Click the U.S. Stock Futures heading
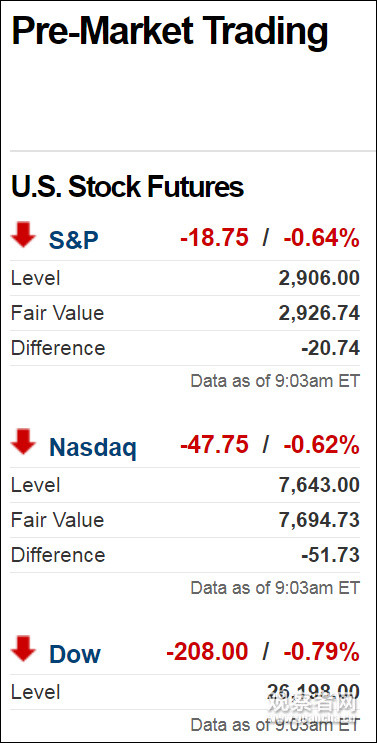 (127, 187)
